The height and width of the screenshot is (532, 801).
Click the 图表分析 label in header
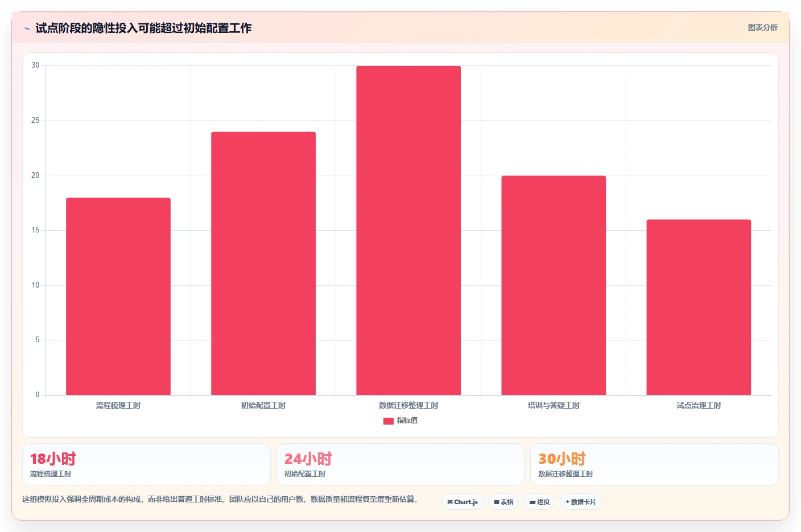762,27
